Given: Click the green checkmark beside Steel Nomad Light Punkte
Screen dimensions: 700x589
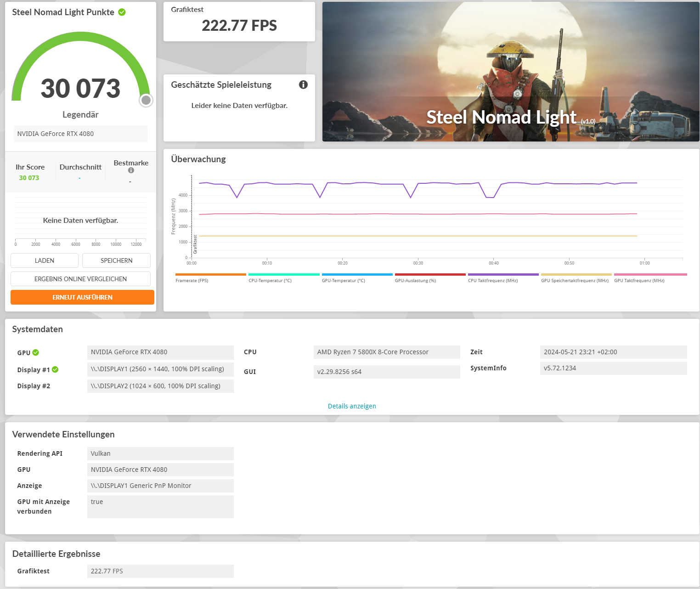Looking at the screenshot, I should 122,12.
